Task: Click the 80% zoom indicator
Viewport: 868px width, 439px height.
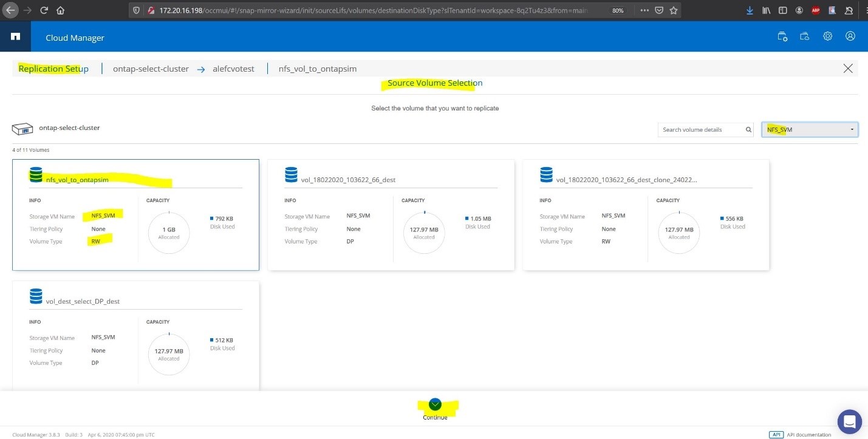Action: click(618, 10)
